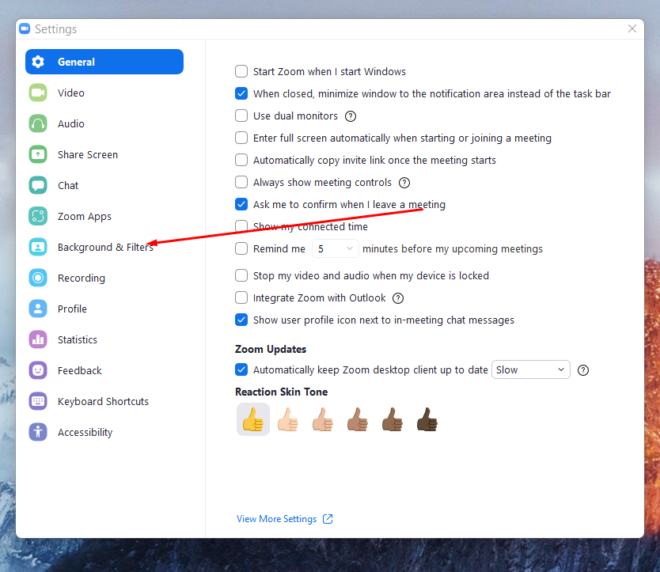Open Keyboard Shortcuts tab label

[x=103, y=402]
